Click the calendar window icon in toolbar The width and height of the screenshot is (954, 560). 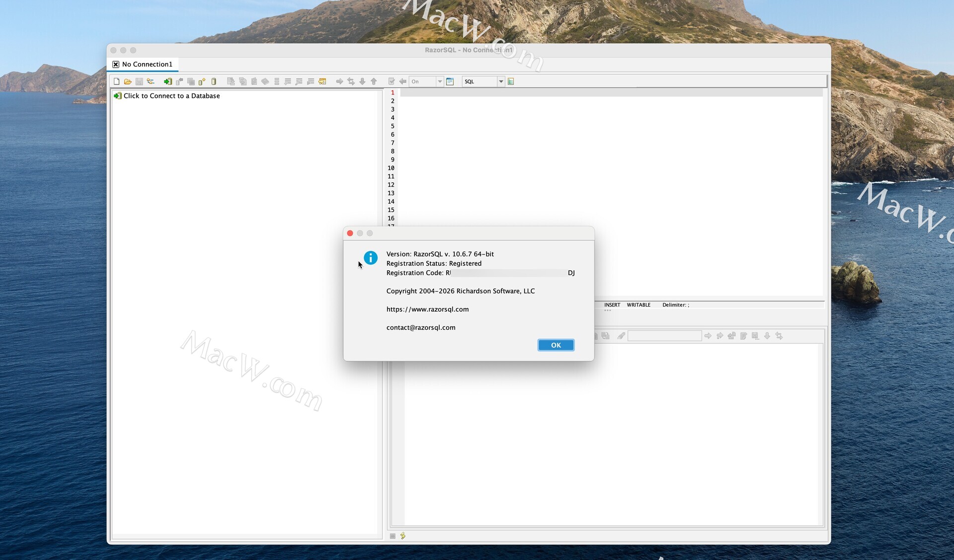450,81
